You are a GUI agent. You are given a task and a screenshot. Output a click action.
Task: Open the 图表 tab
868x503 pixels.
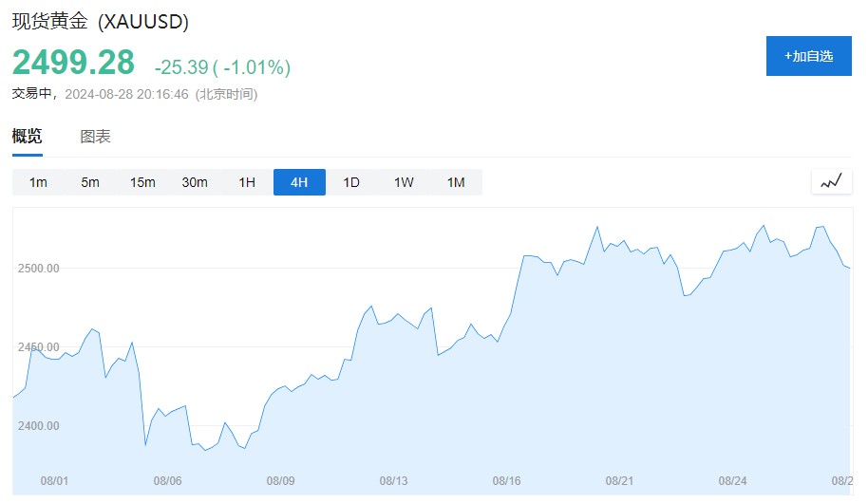(95, 136)
